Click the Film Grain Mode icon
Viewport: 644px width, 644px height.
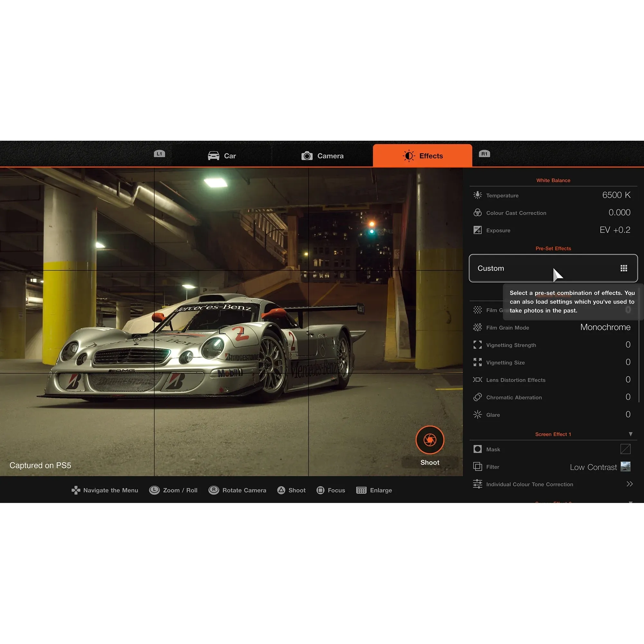coord(478,328)
